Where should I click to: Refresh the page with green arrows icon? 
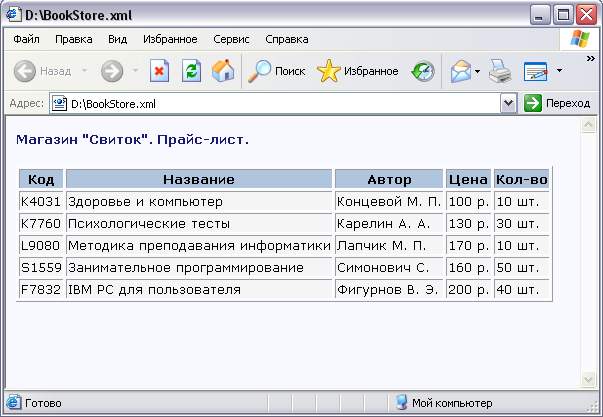[x=191, y=71]
